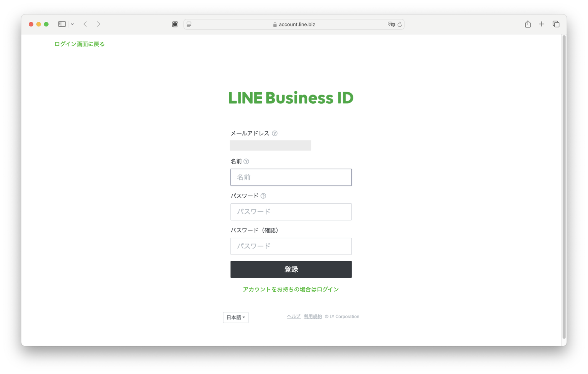Image resolution: width=588 pixels, height=374 pixels.
Task: Open the 日本語 language dropdown
Action: (x=236, y=317)
